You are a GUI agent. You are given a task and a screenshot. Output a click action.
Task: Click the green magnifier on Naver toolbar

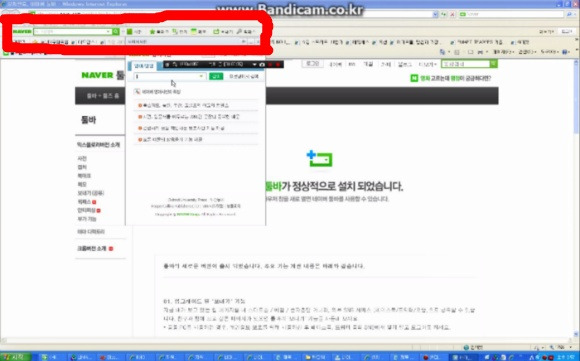(x=116, y=32)
